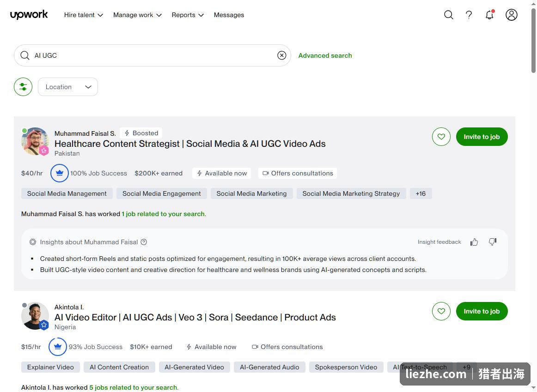The image size is (537, 392).
Task: Save Akintola I. with heart icon
Action: pyautogui.click(x=441, y=311)
